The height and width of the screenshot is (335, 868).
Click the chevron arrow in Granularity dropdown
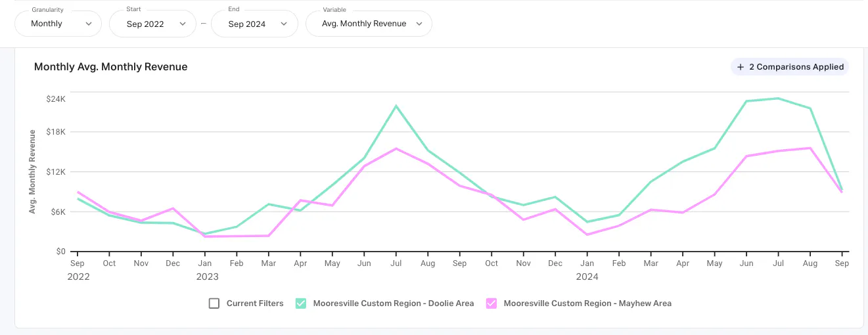click(89, 24)
